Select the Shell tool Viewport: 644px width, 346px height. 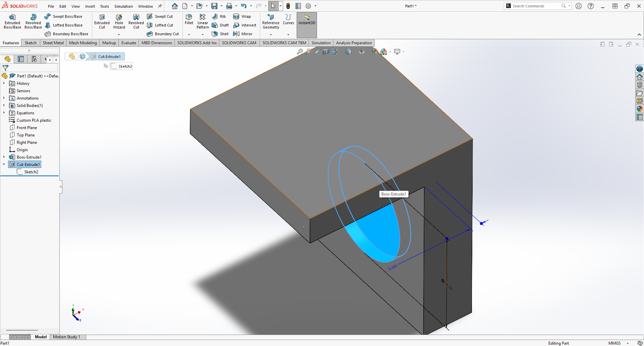[220, 34]
